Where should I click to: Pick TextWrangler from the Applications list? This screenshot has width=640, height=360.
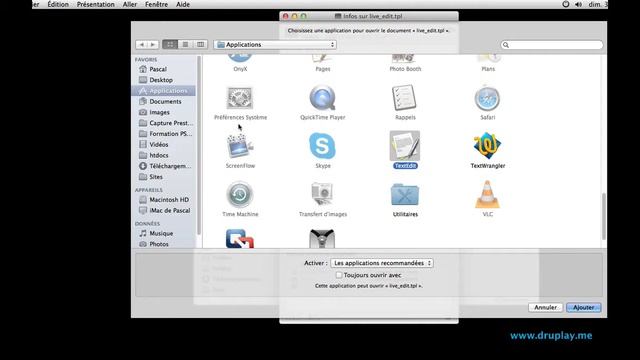pyautogui.click(x=487, y=146)
